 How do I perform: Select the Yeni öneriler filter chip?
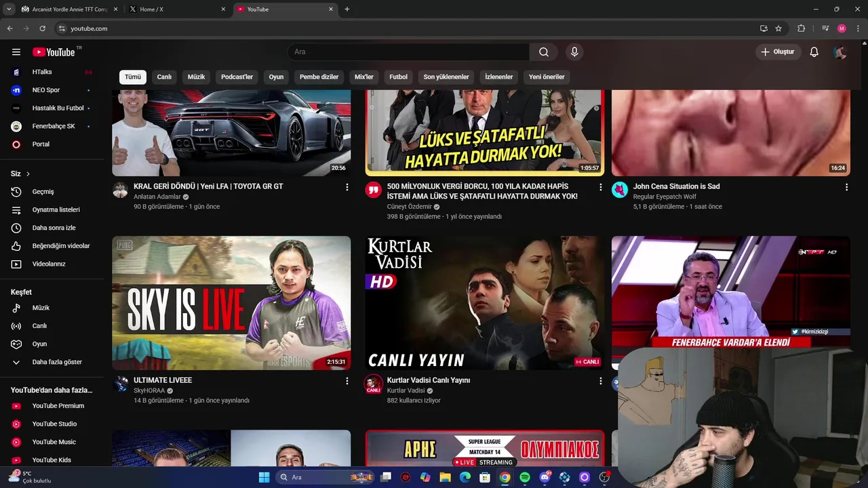pyautogui.click(x=547, y=77)
